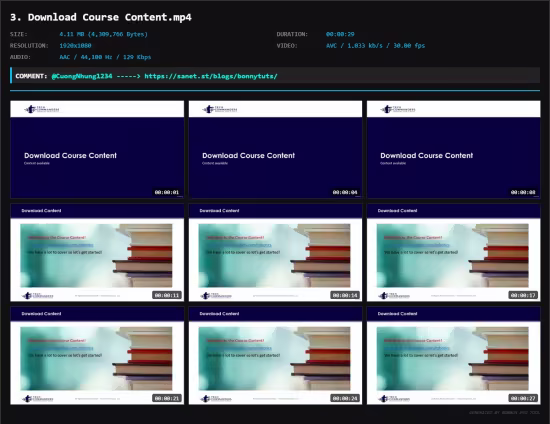
Task: Click the footer logo in 00:00:11 frame
Action: pos(38,296)
